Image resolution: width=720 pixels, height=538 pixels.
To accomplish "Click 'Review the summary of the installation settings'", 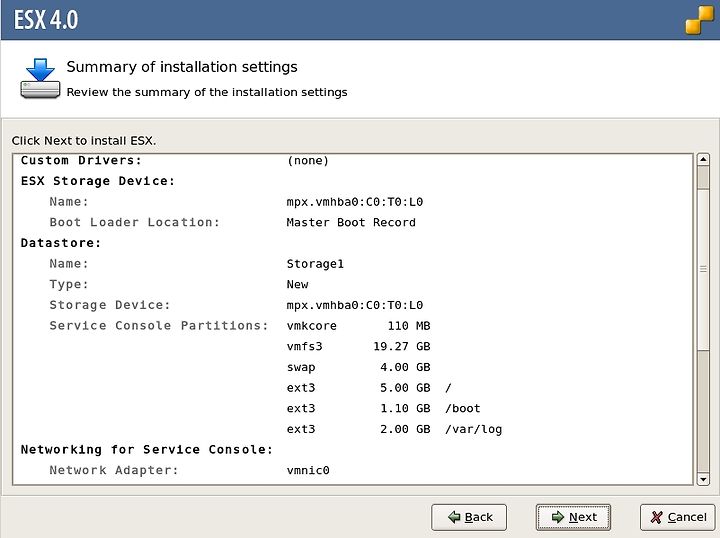I will 207,92.
